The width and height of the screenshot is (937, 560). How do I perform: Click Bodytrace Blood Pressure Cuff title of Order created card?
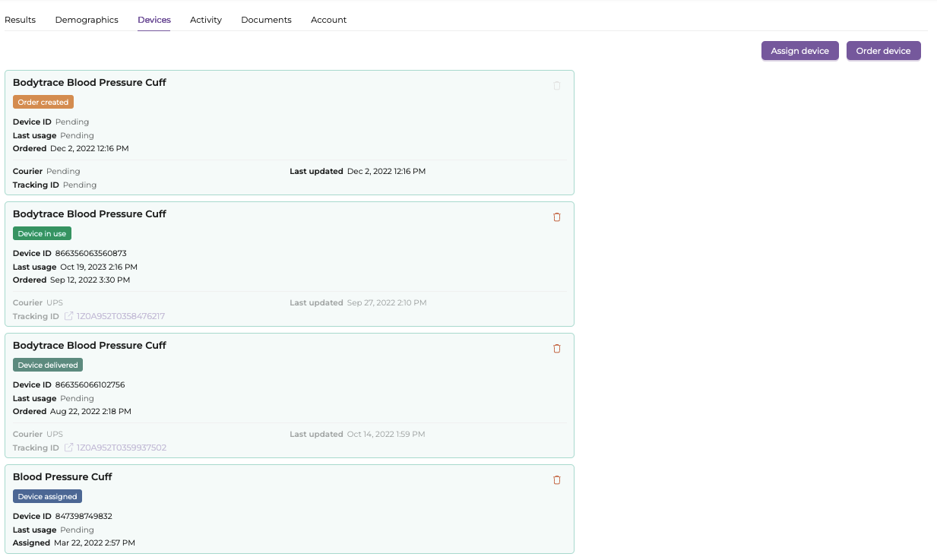(90, 82)
